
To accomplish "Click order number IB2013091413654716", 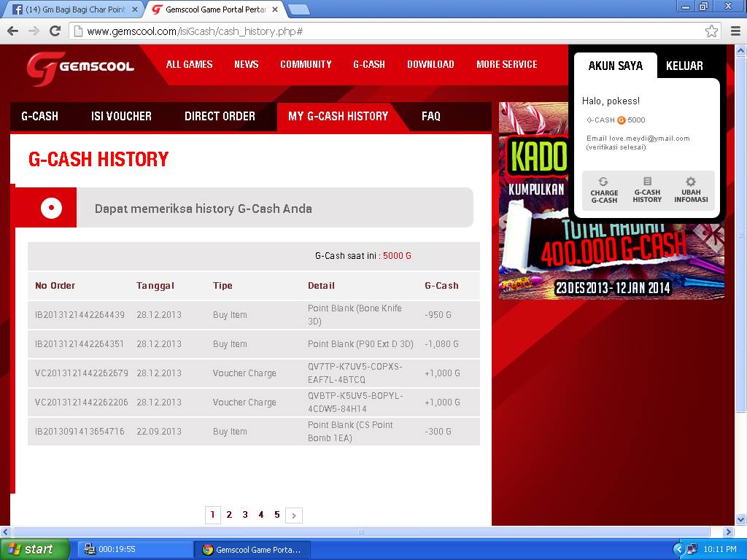I will 80,431.
